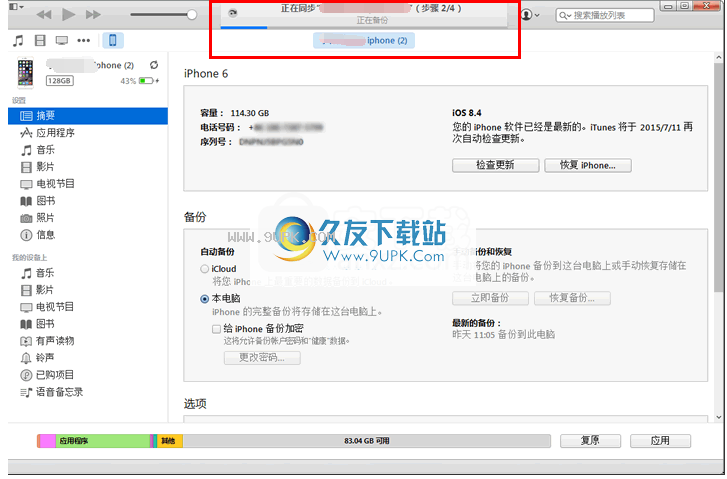Adjust the volume slider knob
The image size is (727, 479).
(x=191, y=15)
